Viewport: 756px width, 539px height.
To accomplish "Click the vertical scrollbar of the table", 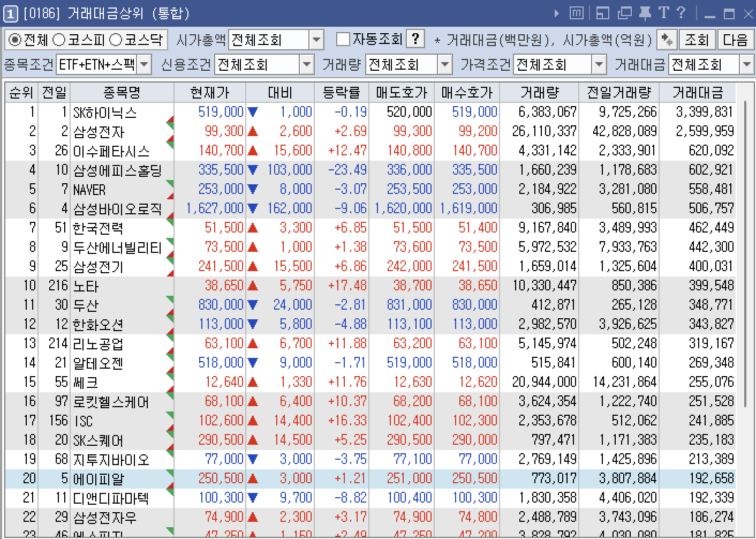I will (745, 254).
